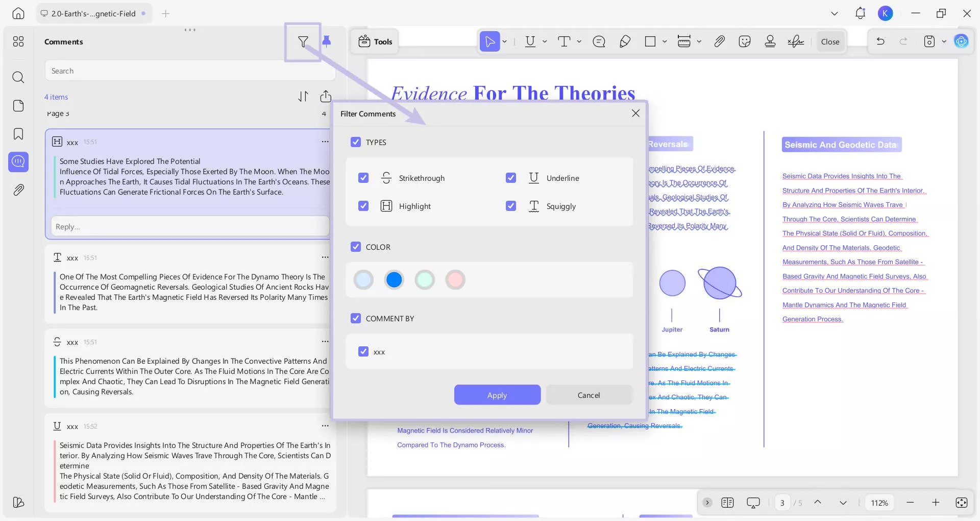
Task: Expand the measurement tool options arrow
Action: tap(699, 41)
